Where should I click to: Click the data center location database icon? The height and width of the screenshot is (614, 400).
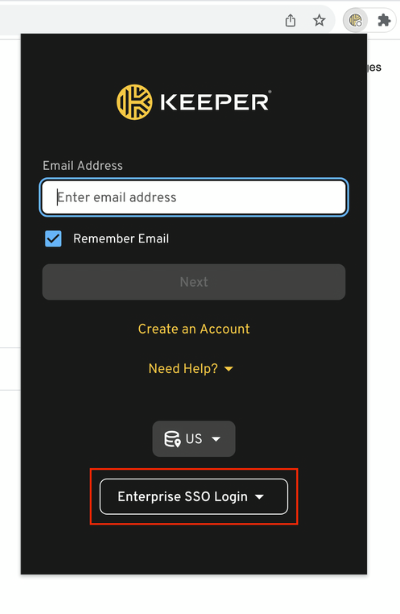pos(172,439)
